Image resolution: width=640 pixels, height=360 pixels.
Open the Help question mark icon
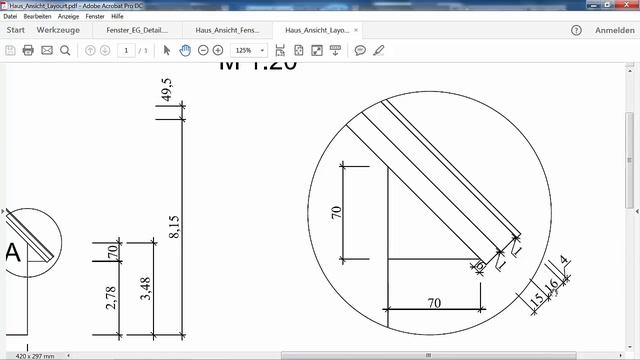pyautogui.click(x=576, y=30)
